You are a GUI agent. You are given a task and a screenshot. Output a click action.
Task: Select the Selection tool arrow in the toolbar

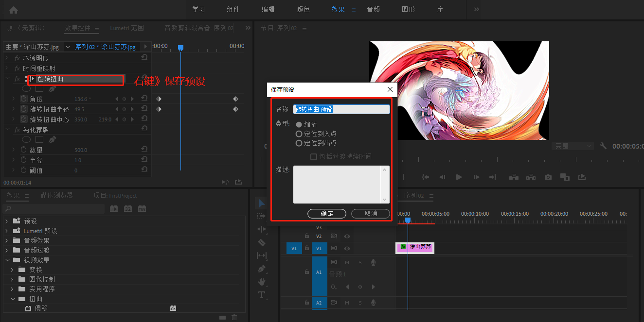[x=262, y=203]
